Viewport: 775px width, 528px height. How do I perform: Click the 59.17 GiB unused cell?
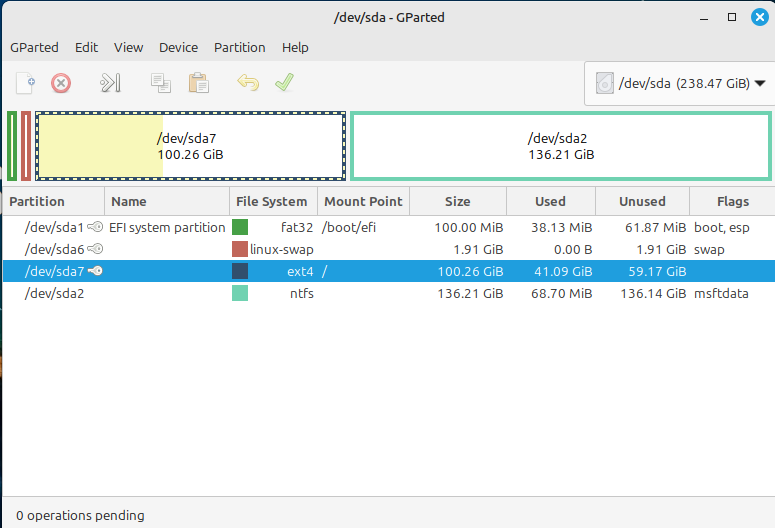(x=657, y=271)
